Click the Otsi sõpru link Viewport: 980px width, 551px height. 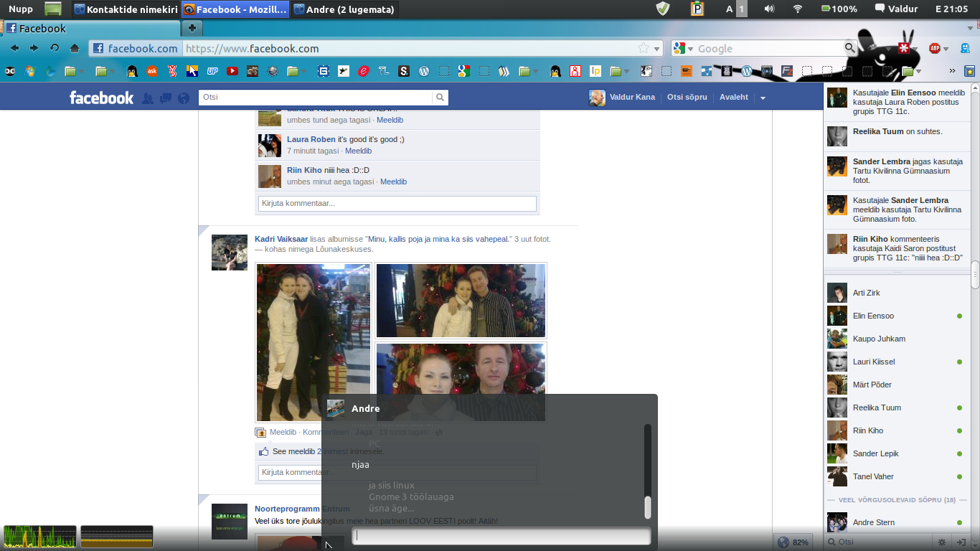(687, 97)
